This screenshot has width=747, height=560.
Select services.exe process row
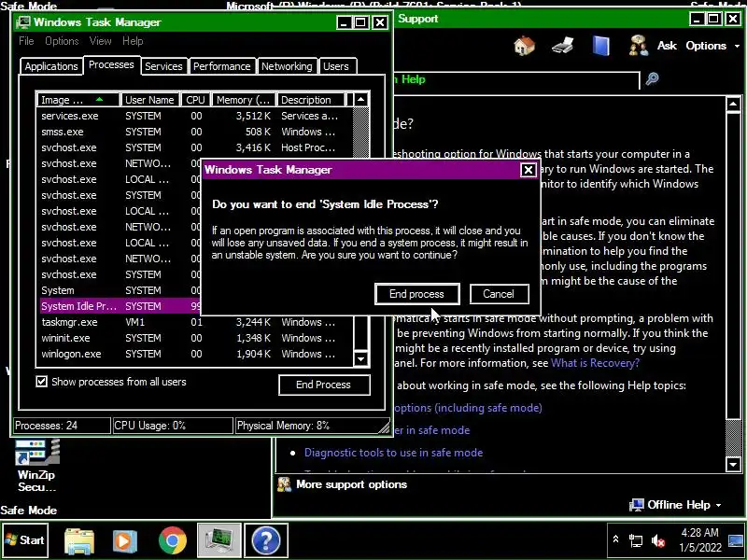coord(195,116)
